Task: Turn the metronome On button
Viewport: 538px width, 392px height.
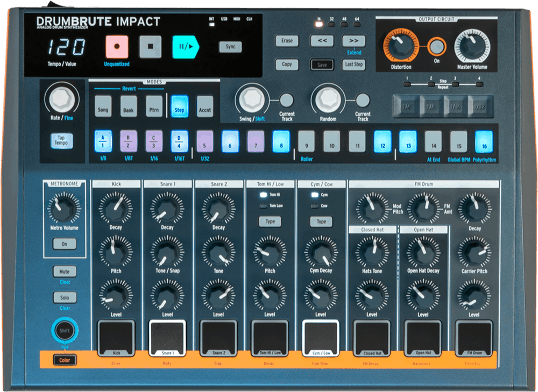Action: click(64, 244)
